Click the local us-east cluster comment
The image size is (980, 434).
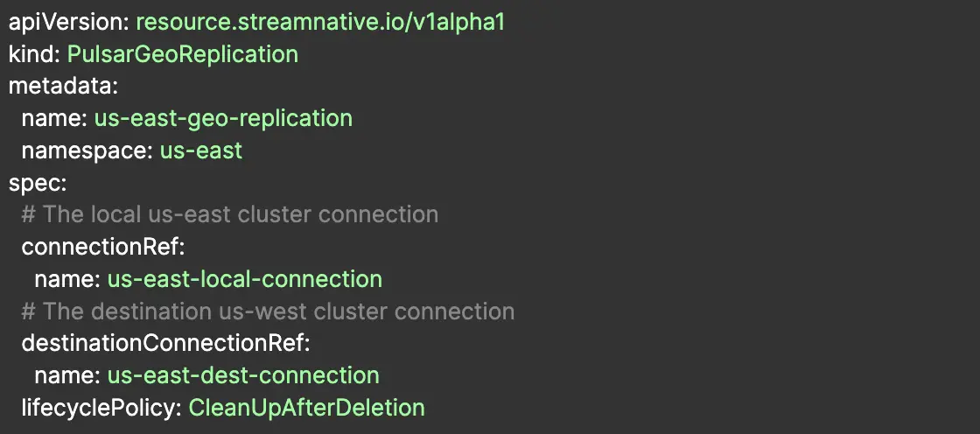[229, 214]
